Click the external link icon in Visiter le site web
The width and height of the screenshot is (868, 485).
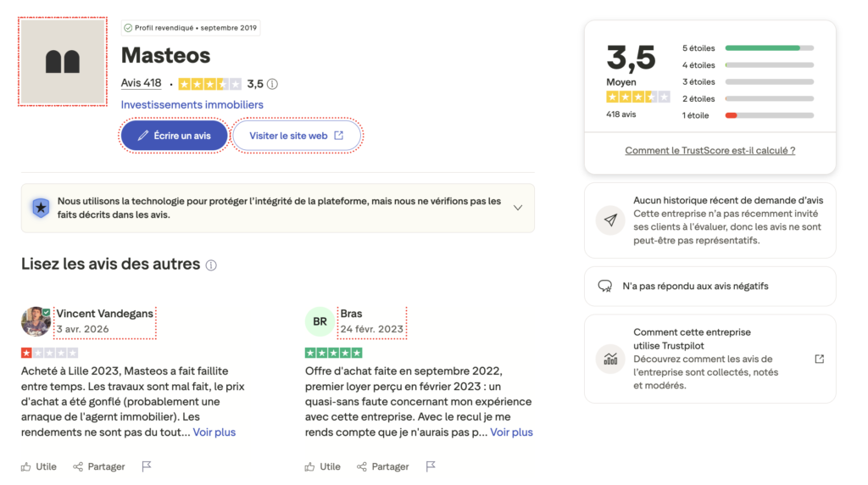(339, 136)
